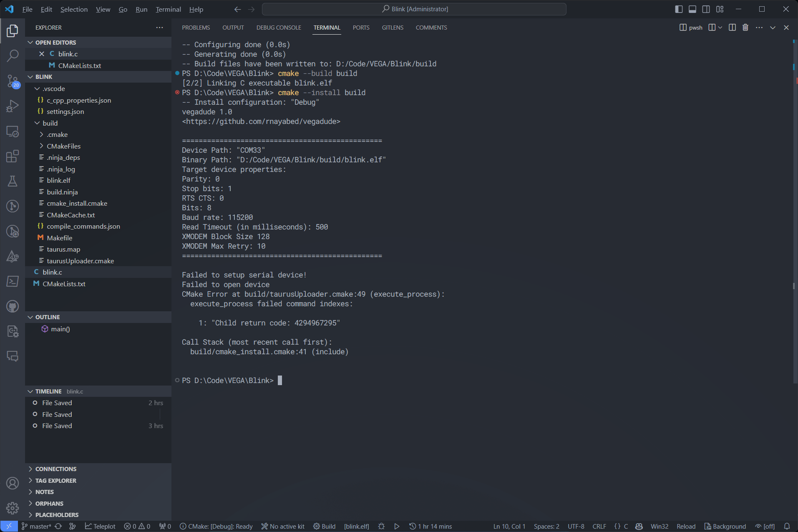Toggle Primary Side Bar visibility
The image size is (798, 532).
[x=679, y=9]
